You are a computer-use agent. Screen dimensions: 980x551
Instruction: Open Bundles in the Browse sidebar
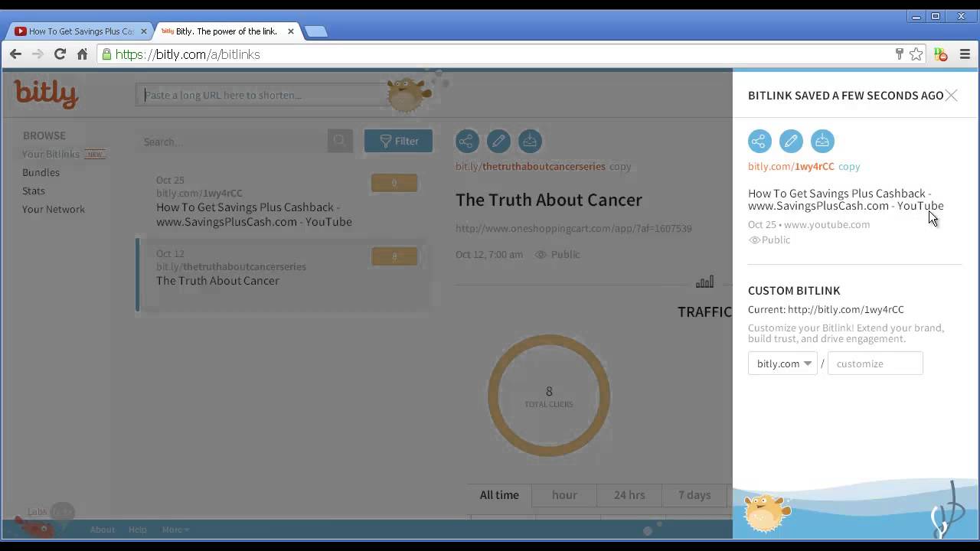(x=41, y=172)
